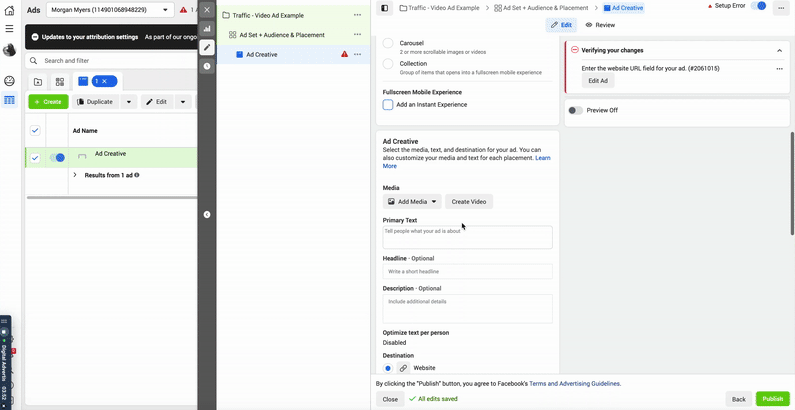
Task: Click the Edit Ad button
Action: 598,81
